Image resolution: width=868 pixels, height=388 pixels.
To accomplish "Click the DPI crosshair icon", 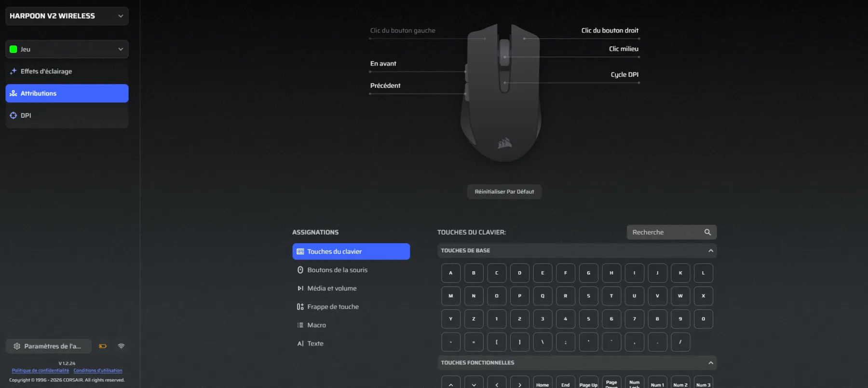I will point(14,115).
